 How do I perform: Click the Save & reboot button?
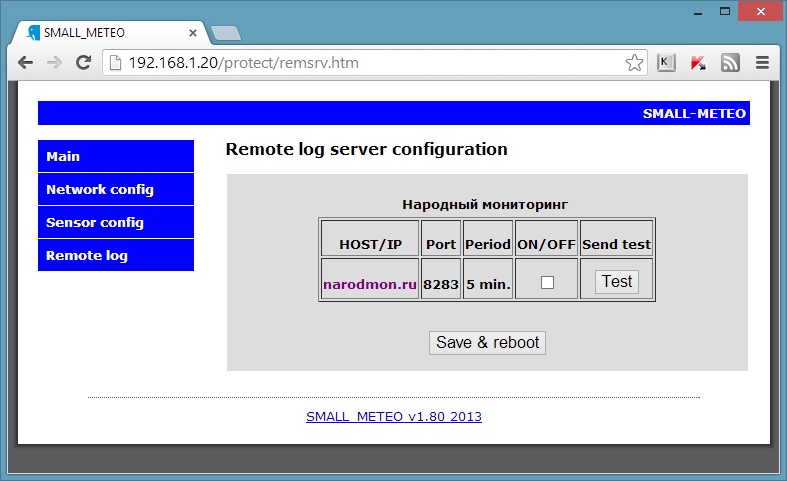pyautogui.click(x=487, y=343)
